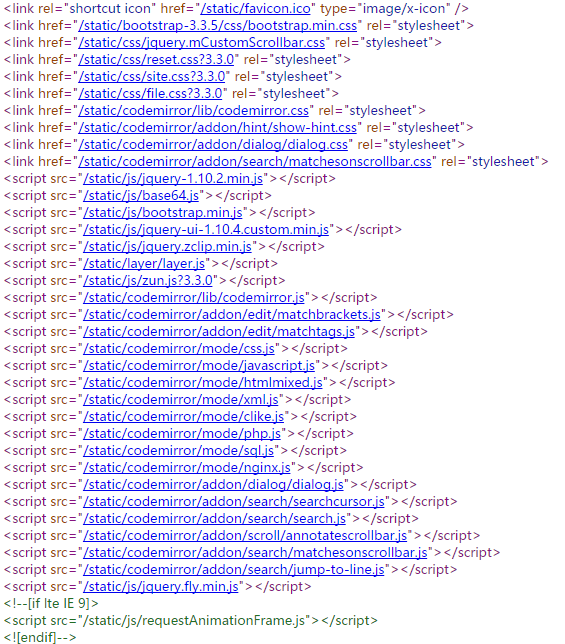Open the show-hint.css link
This screenshot has width=565, height=644.
pyautogui.click(x=218, y=128)
